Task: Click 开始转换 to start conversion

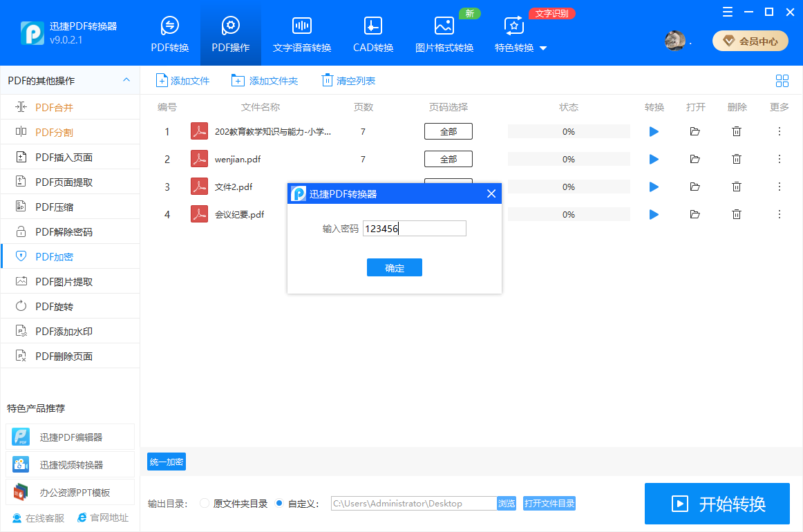Action: [x=717, y=504]
